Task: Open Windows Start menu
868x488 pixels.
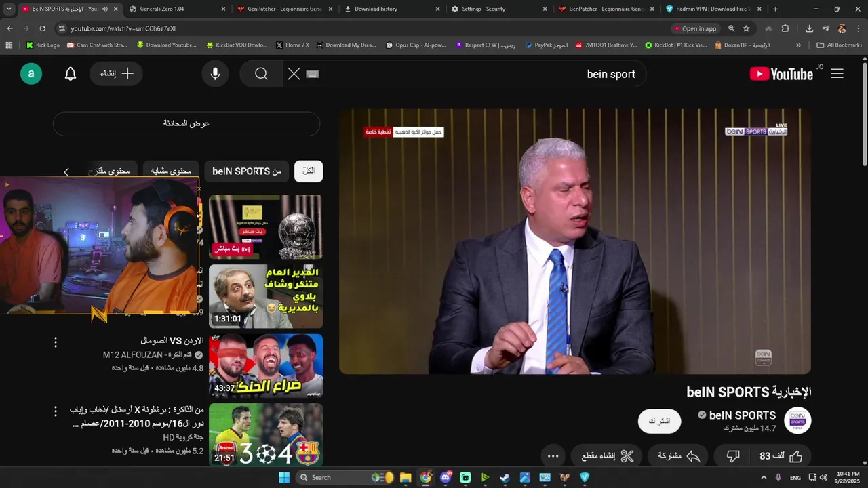Action: (x=284, y=477)
